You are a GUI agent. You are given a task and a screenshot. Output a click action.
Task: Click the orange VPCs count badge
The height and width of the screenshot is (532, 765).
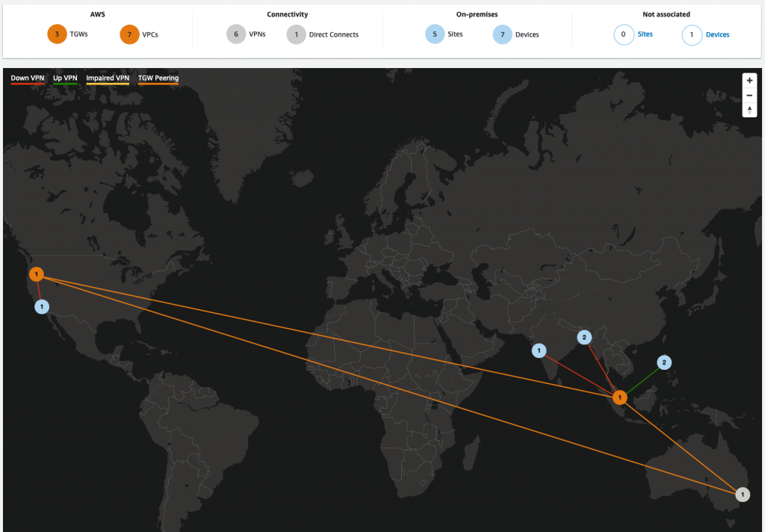coord(129,34)
